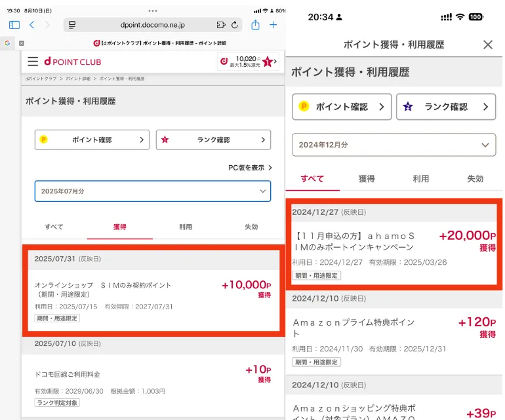
Task: Select 獲得 tab in browser page
Action: [x=120, y=227]
